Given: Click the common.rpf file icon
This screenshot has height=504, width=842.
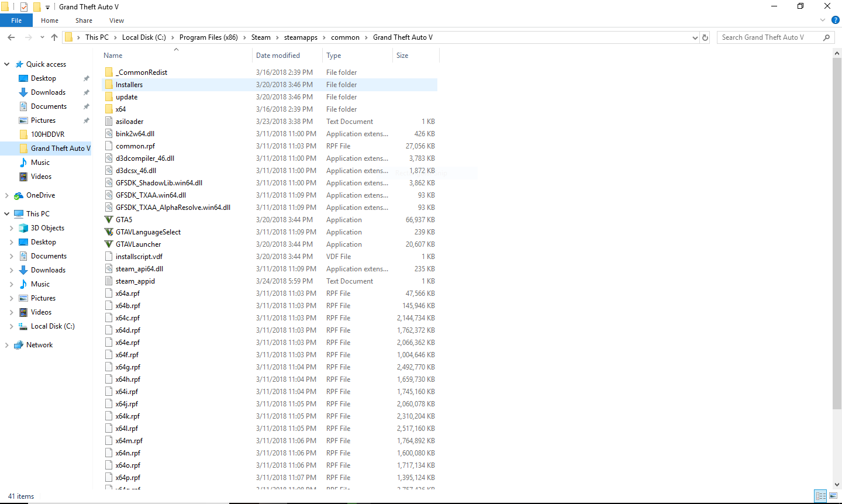Looking at the screenshot, I should [x=109, y=146].
